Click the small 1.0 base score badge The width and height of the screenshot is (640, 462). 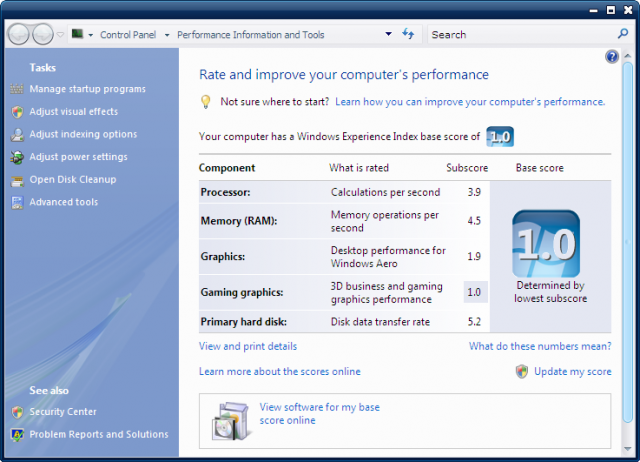(500, 136)
